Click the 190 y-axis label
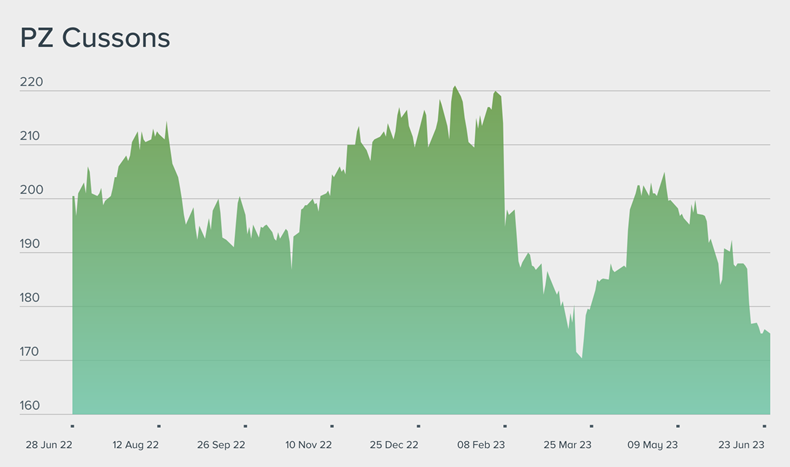The height and width of the screenshot is (467, 790). [x=31, y=245]
